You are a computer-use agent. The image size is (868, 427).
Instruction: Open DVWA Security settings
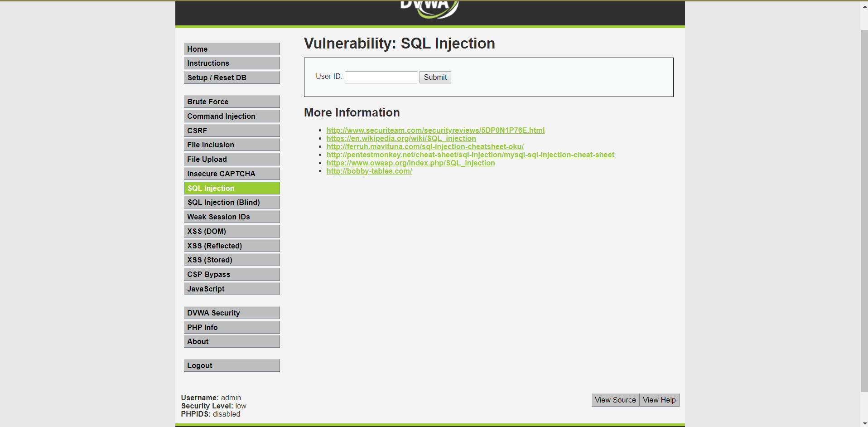232,313
